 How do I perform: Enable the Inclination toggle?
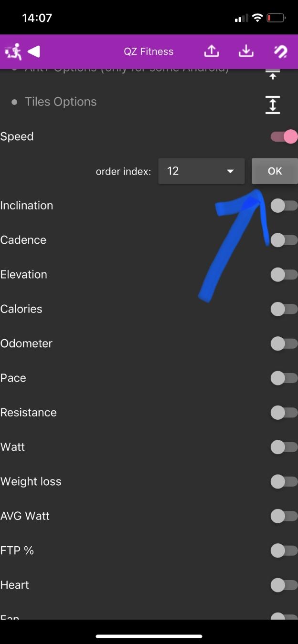click(284, 206)
